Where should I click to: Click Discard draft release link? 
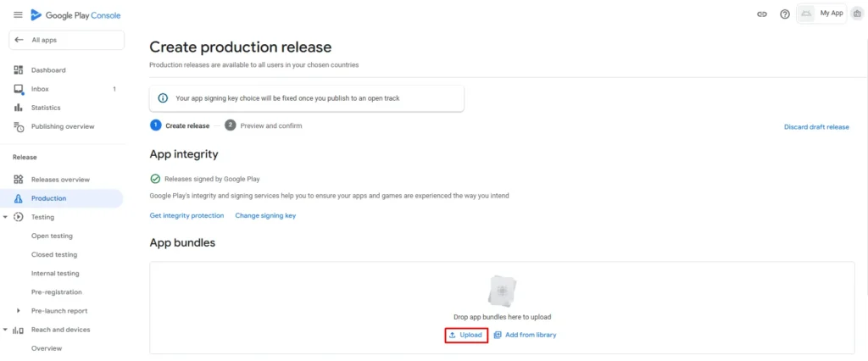(816, 127)
